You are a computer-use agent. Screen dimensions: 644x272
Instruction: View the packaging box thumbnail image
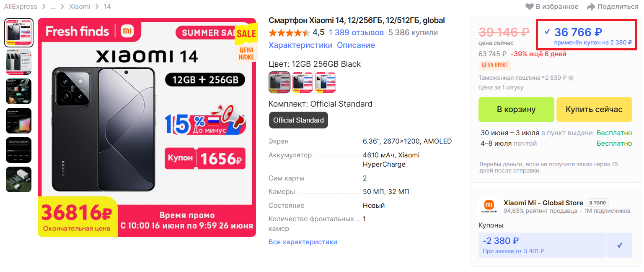coord(18,180)
